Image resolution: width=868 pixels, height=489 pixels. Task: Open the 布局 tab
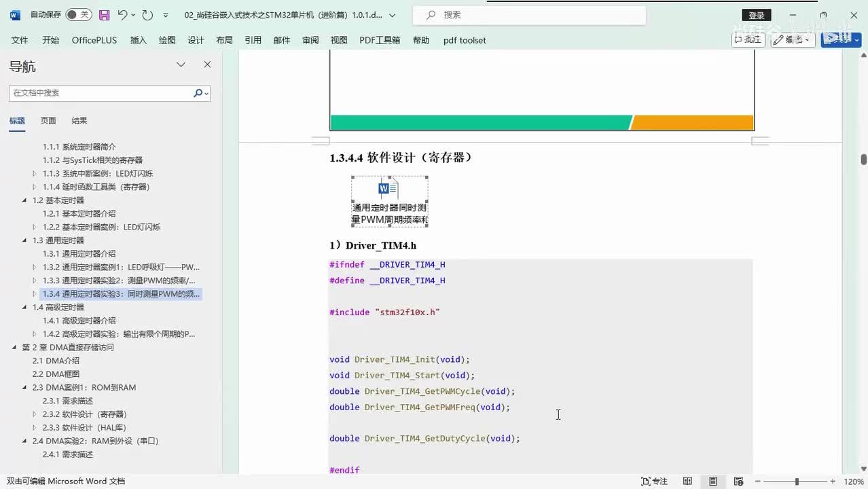point(224,40)
